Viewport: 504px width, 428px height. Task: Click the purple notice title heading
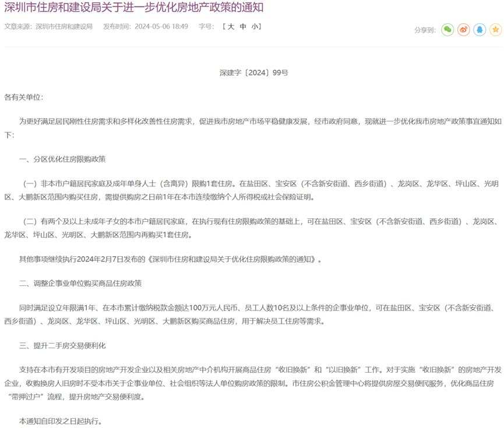tap(133, 8)
